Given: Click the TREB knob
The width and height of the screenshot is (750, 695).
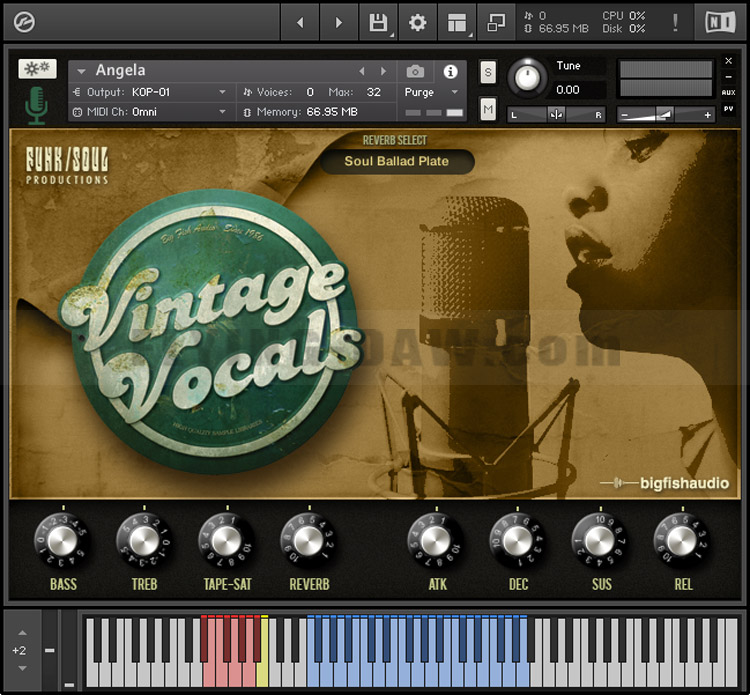Looking at the screenshot, I should (x=143, y=540).
